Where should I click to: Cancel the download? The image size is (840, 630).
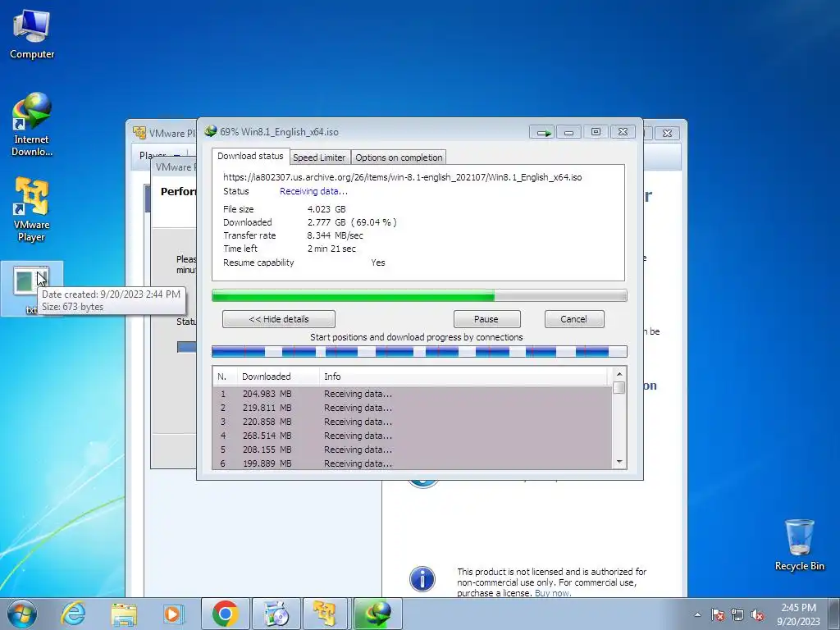click(x=573, y=319)
